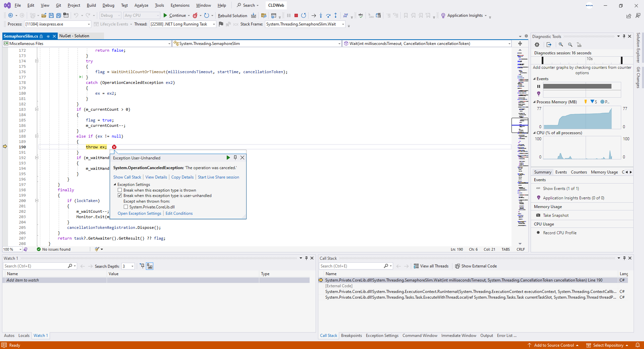The height and width of the screenshot is (349, 644).
Task: Click the Save floppy disk icon
Action: (51, 15)
